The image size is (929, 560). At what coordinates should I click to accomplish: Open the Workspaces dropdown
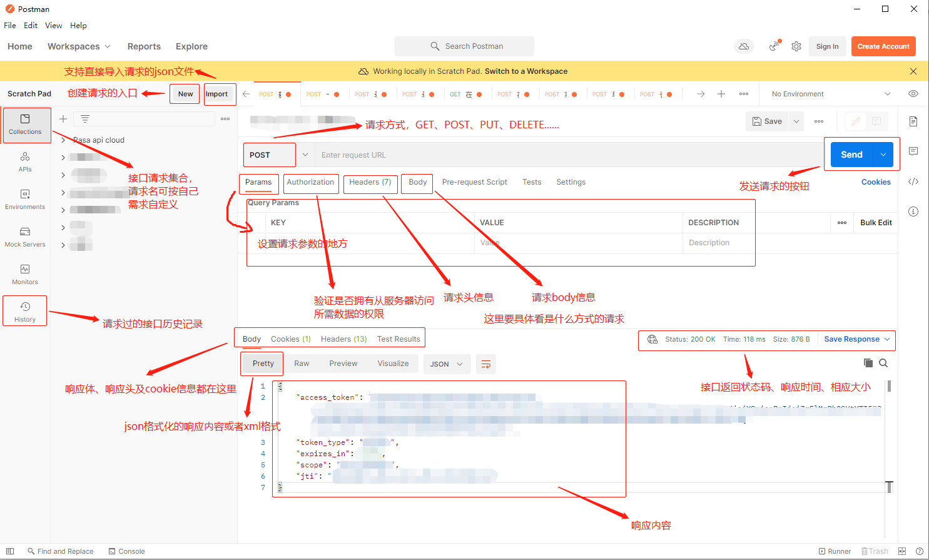coord(79,46)
